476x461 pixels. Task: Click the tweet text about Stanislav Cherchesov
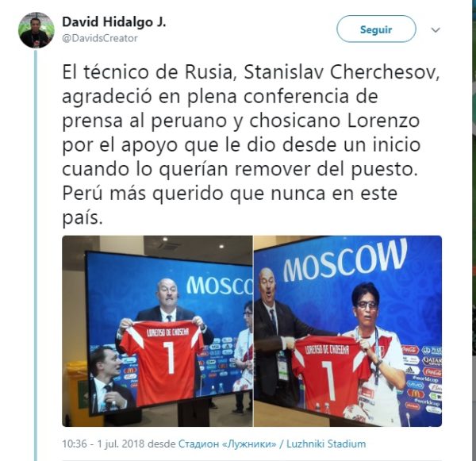pos(251,144)
